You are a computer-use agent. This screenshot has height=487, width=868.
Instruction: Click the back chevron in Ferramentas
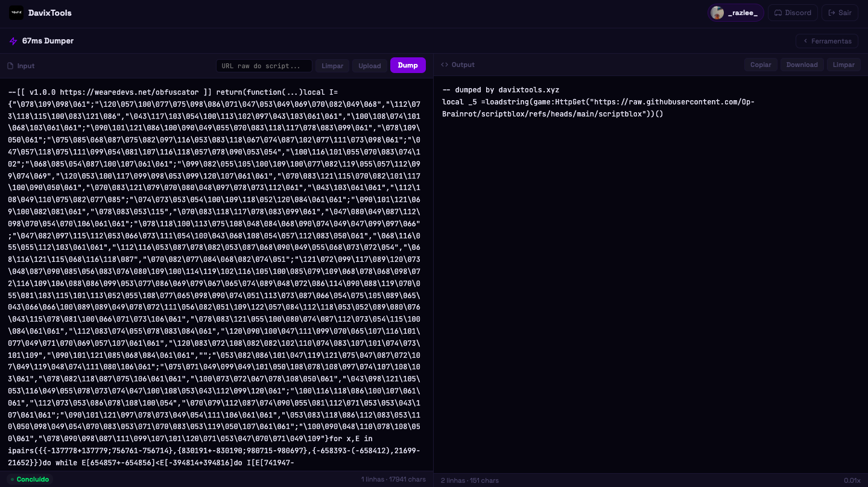click(x=805, y=41)
